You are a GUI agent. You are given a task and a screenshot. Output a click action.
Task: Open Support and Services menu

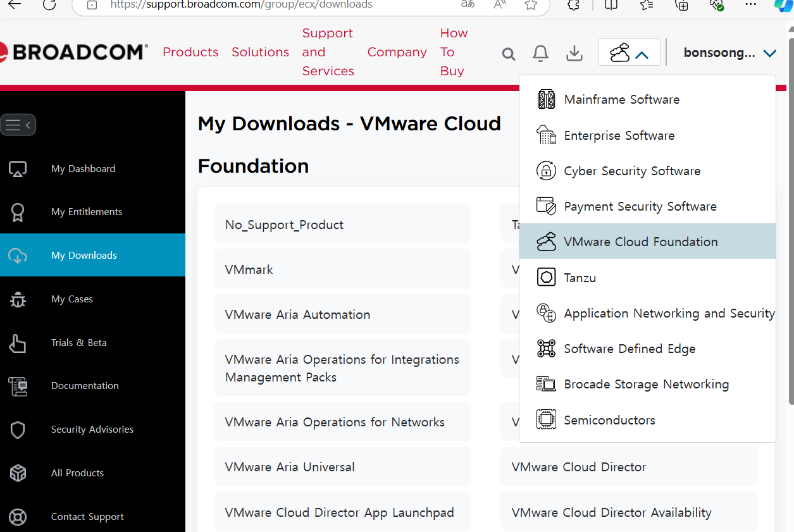(328, 52)
